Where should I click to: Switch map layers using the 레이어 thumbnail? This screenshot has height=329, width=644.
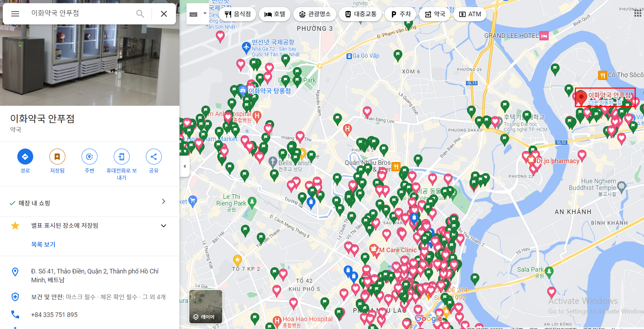206,306
